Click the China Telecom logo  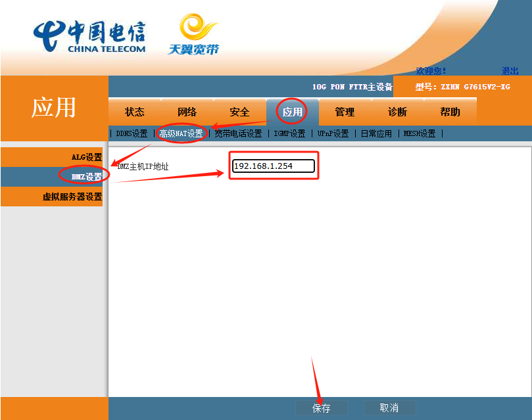click(89, 37)
